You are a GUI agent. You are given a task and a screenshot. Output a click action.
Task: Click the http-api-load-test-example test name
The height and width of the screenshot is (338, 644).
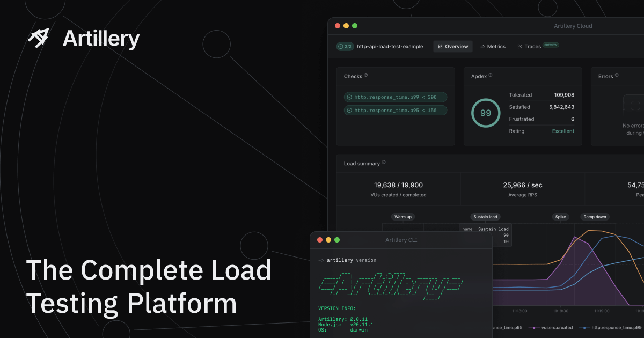[390, 47]
